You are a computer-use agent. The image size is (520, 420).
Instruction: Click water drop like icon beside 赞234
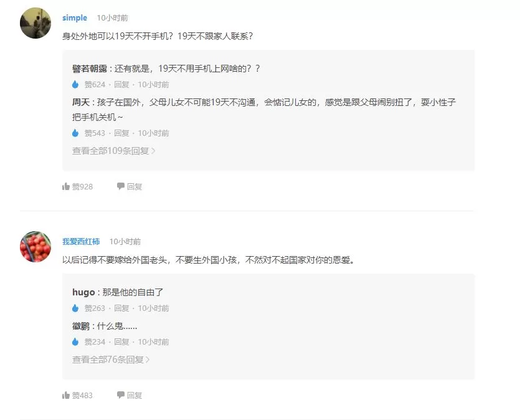pos(75,341)
